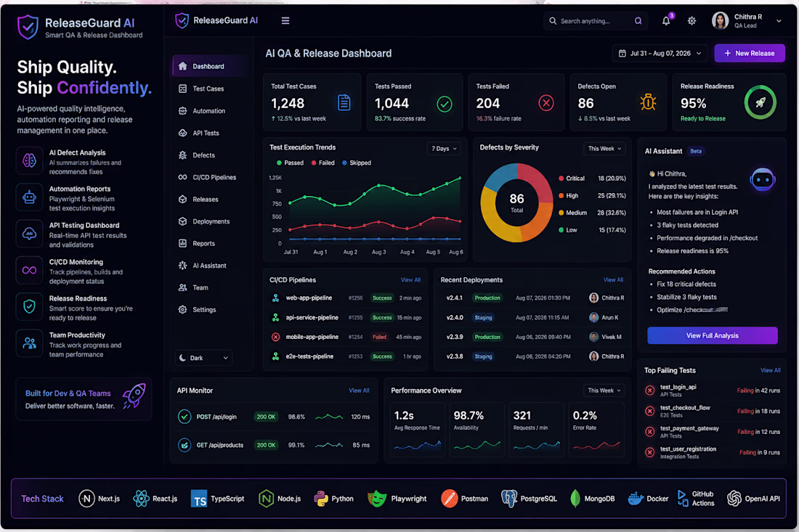The width and height of the screenshot is (799, 532).
Task: Open Automation in sidebar
Action: [x=210, y=111]
